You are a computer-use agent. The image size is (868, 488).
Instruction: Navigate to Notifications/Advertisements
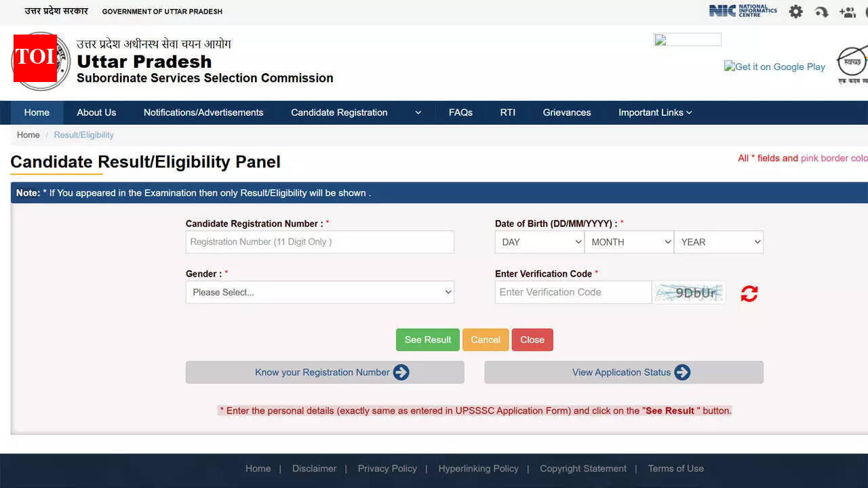203,113
